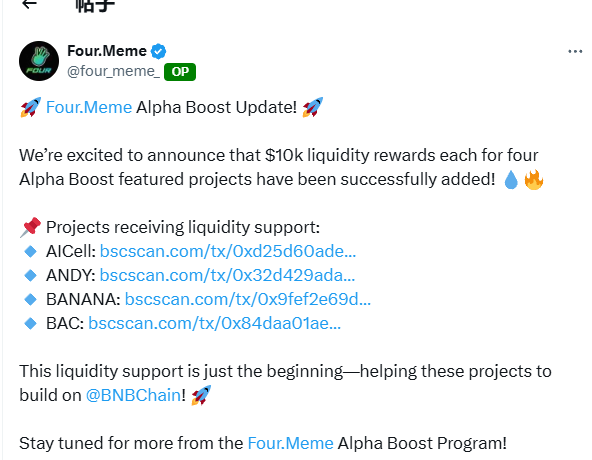592x460 pixels.
Task: Click the fire emoji after successfully added
Action: click(x=534, y=180)
